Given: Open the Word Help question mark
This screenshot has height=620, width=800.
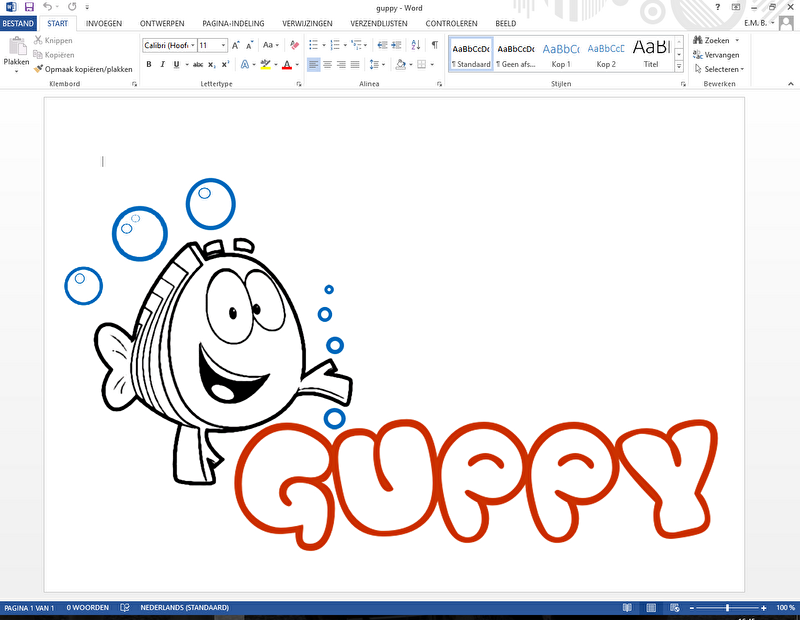Looking at the screenshot, I should point(717,7).
